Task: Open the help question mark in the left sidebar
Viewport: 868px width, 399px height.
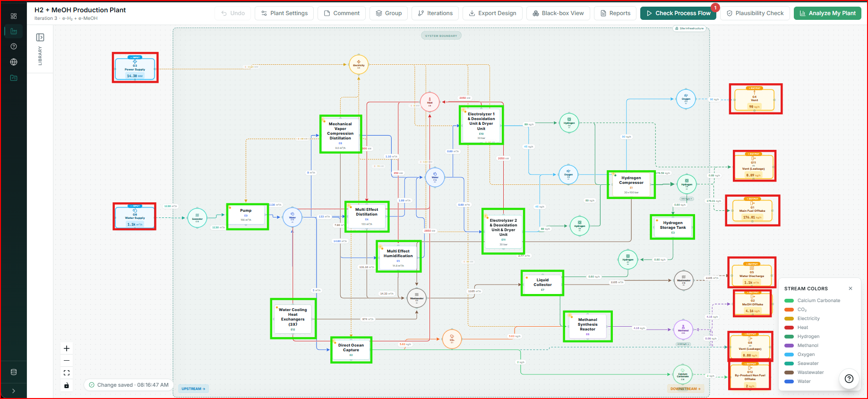Action: (x=14, y=46)
